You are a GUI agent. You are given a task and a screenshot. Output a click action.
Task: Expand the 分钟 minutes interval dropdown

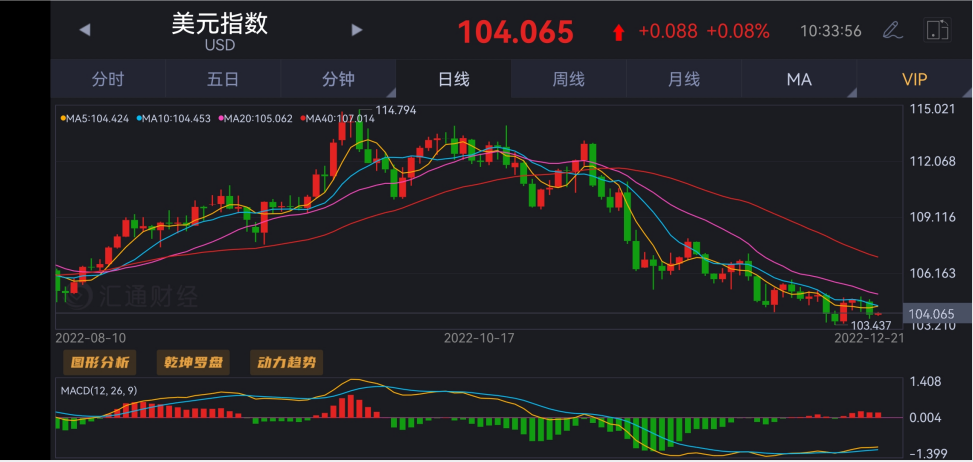click(338, 80)
